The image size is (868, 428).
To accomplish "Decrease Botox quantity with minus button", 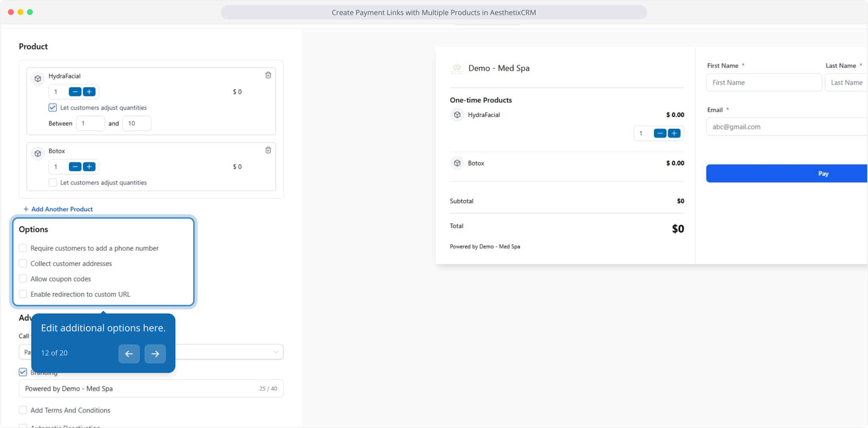I will (x=75, y=167).
